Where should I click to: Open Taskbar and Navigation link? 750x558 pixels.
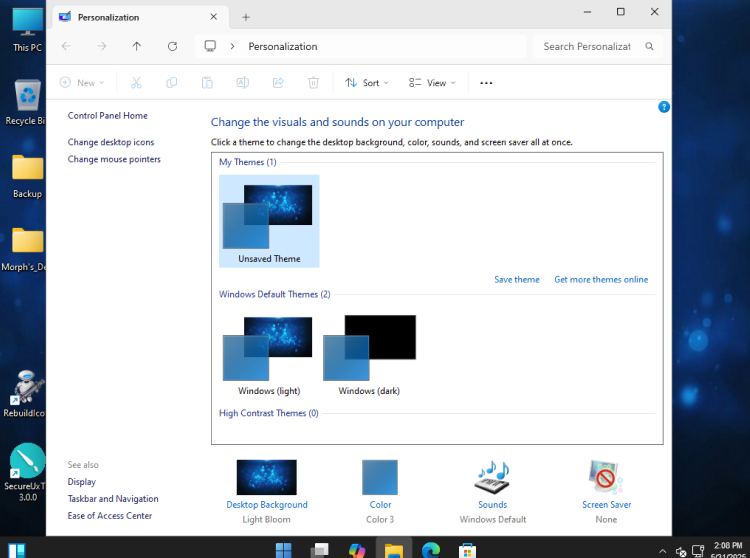[x=113, y=499]
